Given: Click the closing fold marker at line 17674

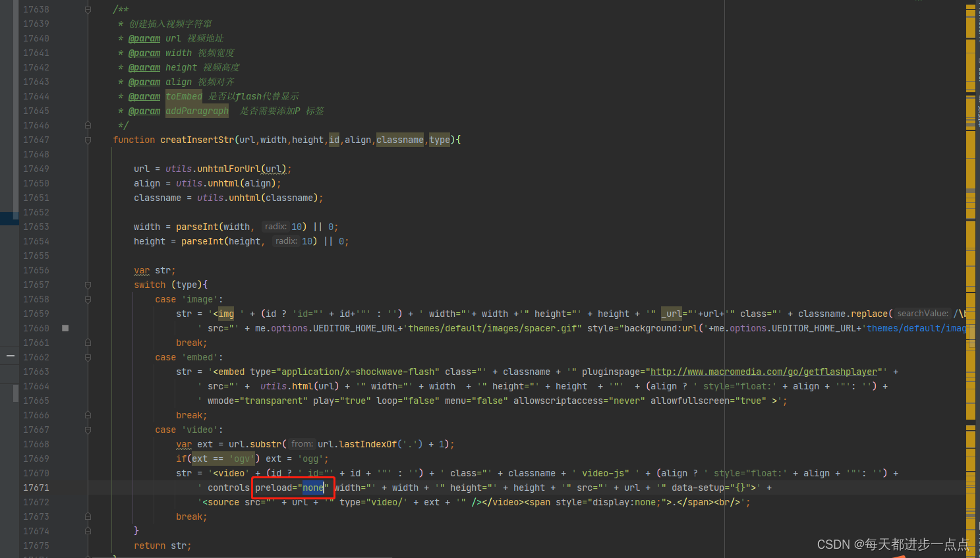Looking at the screenshot, I should [88, 531].
